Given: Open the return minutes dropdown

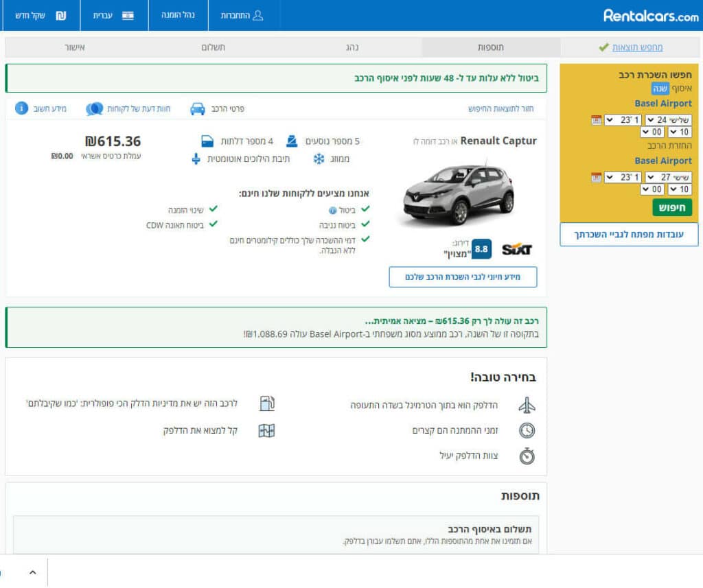Looking at the screenshot, I should point(652,189).
